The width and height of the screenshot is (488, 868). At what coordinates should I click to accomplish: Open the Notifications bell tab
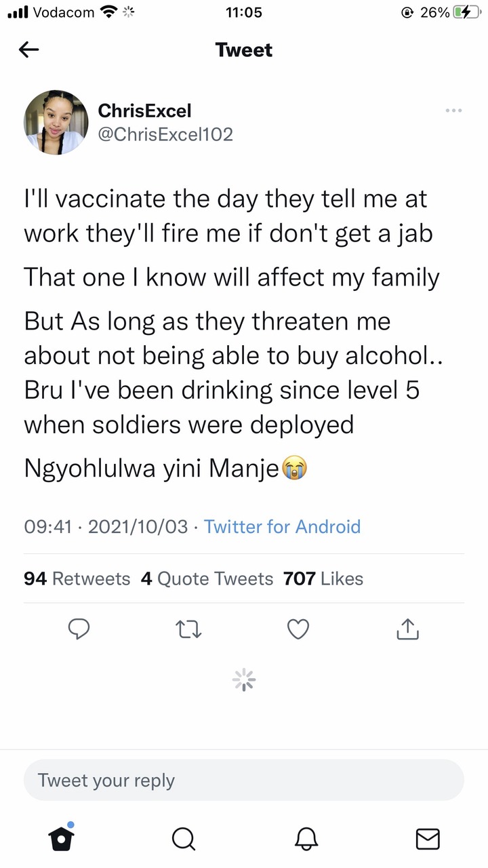pos(306,839)
